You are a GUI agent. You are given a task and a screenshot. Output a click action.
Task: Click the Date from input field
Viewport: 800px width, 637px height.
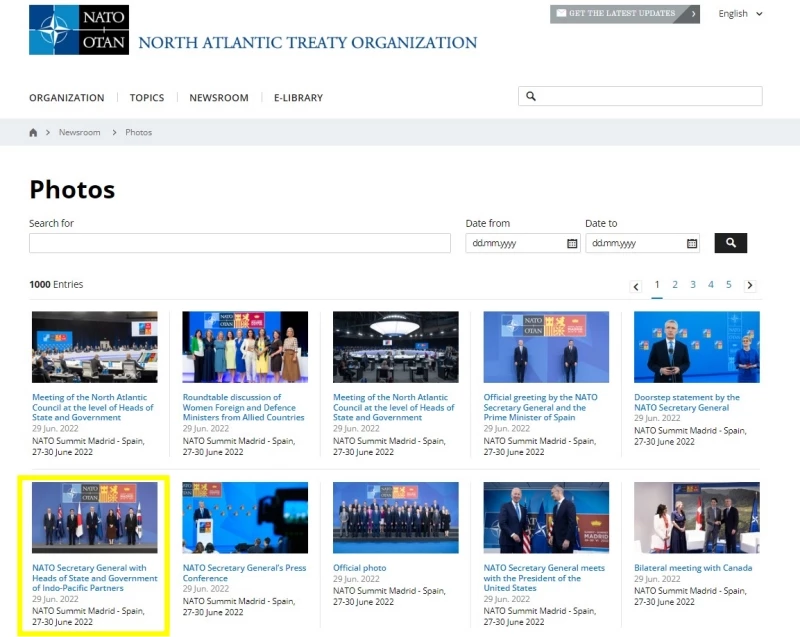coord(522,243)
